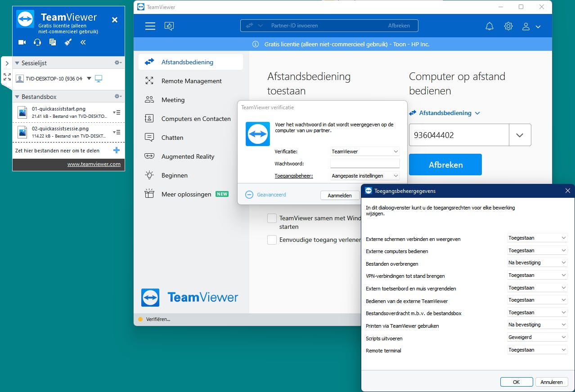Click the feedback chat icon in header
575x392 pixels.
coord(169,26)
